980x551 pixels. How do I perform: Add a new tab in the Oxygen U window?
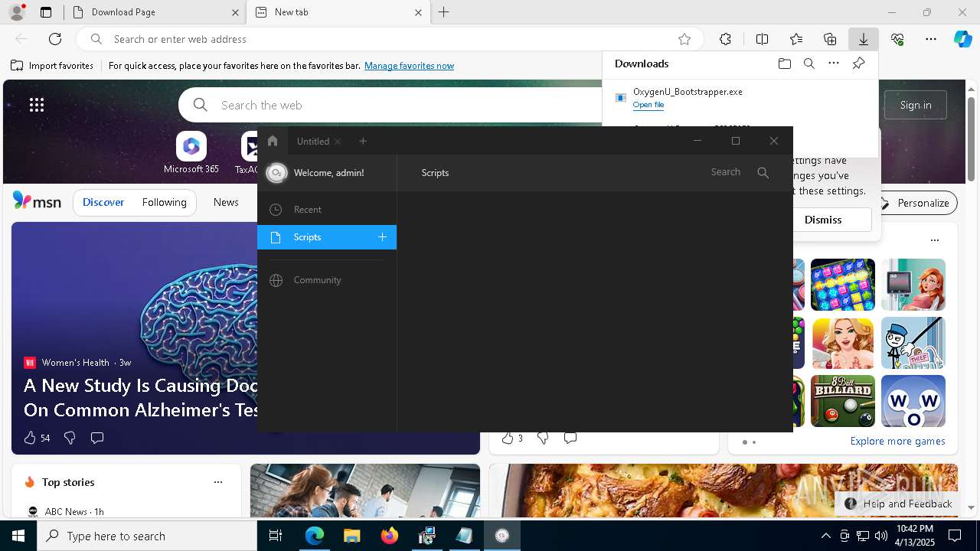363,141
